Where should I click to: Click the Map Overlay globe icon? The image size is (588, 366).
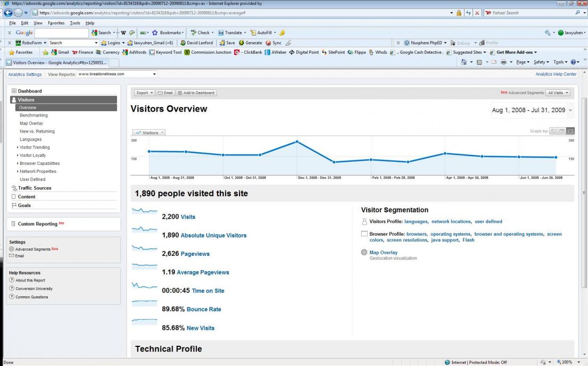tap(364, 252)
